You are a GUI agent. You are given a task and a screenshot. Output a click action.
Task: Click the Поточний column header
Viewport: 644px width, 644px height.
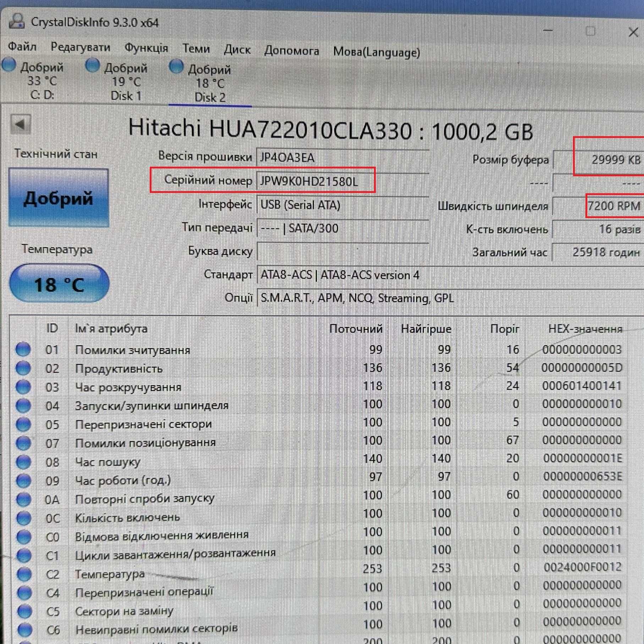pos(356,329)
